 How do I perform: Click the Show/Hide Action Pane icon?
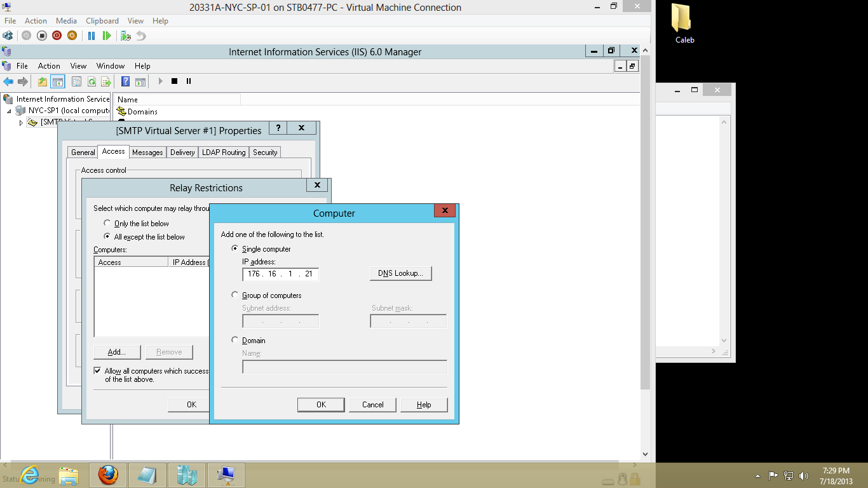point(140,81)
